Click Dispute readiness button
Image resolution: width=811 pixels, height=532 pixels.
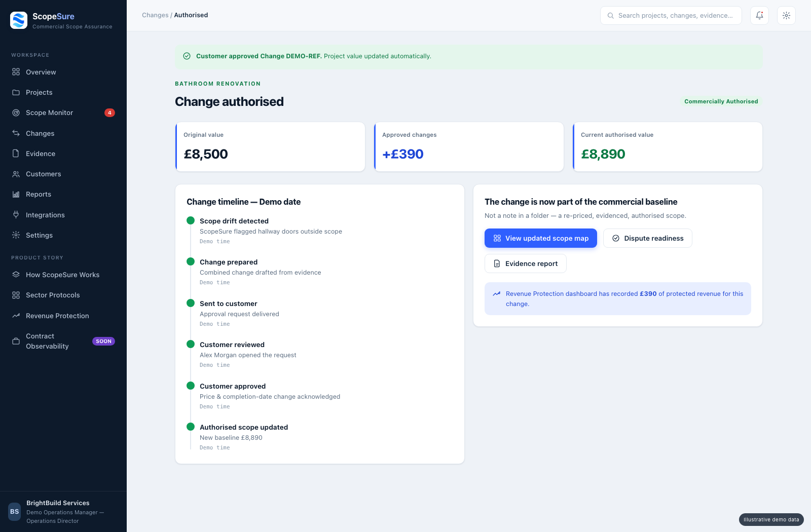[648, 238]
